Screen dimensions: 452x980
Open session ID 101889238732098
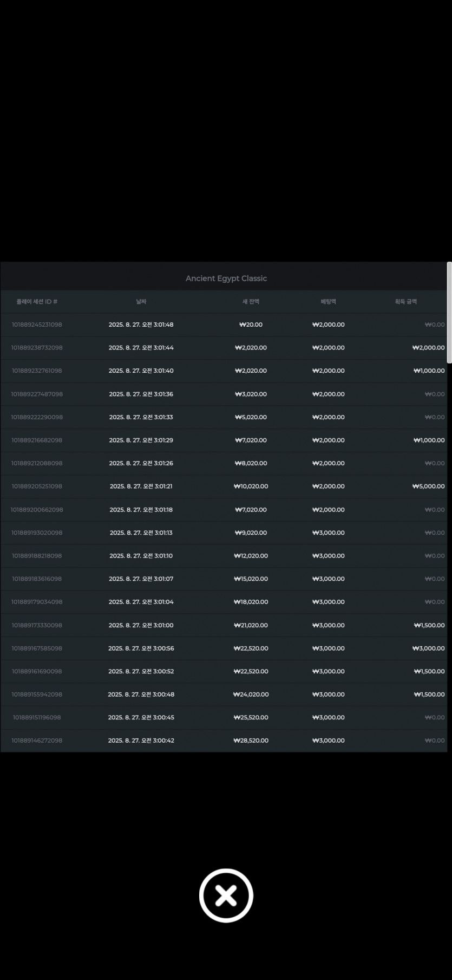click(x=37, y=348)
